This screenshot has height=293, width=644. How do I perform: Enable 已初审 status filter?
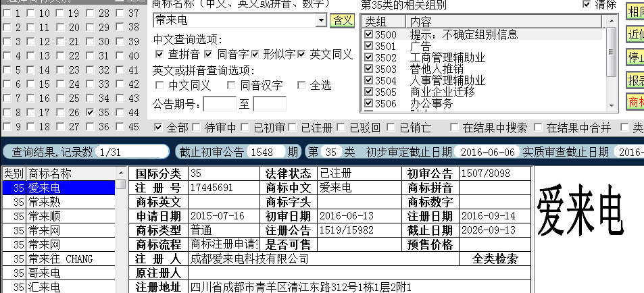pos(245,128)
